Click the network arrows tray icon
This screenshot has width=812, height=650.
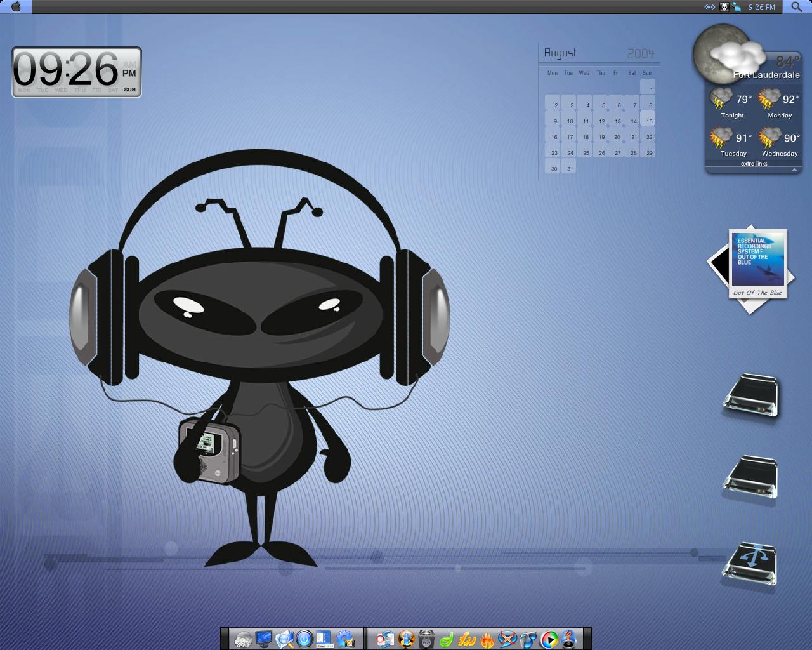pos(710,7)
